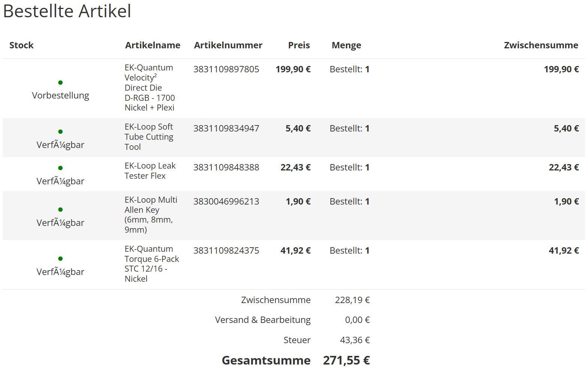Click the Artikelname column header
The image size is (588, 372).
(x=153, y=45)
